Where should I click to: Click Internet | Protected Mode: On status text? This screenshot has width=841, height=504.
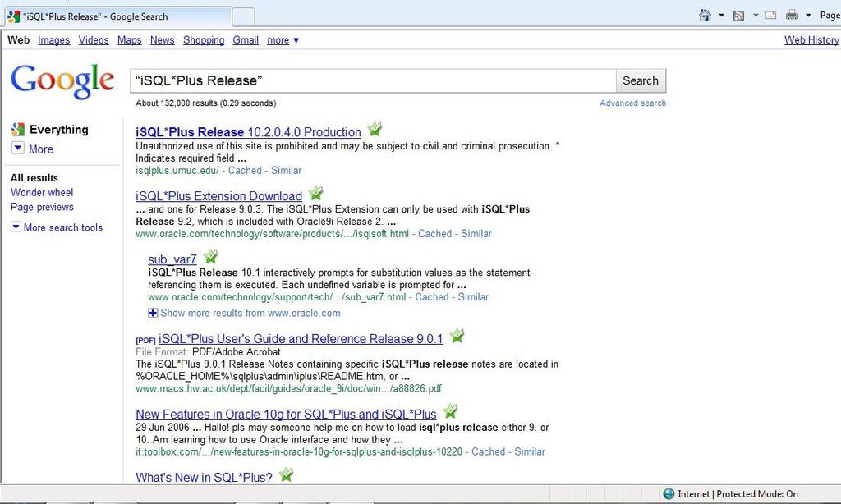click(x=738, y=494)
